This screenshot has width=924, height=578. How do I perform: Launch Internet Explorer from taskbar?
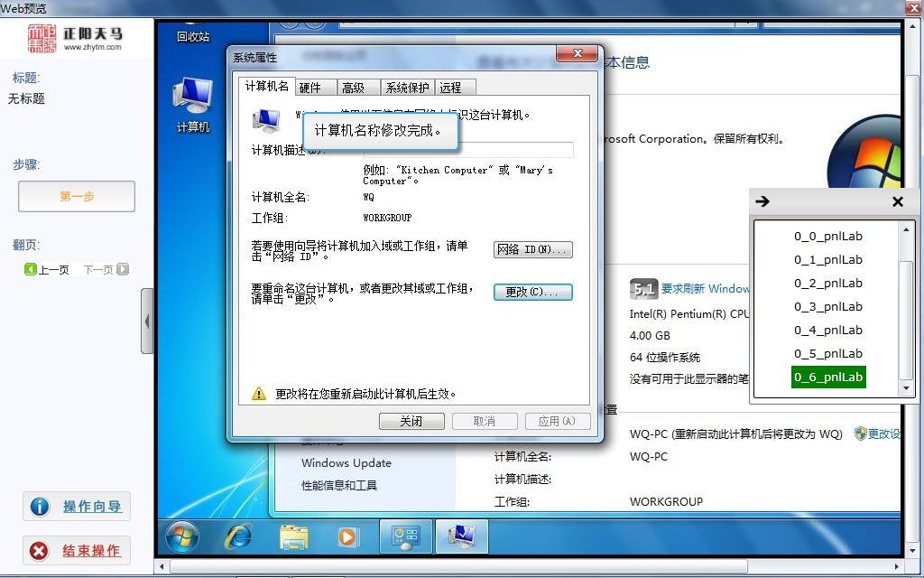point(238,536)
